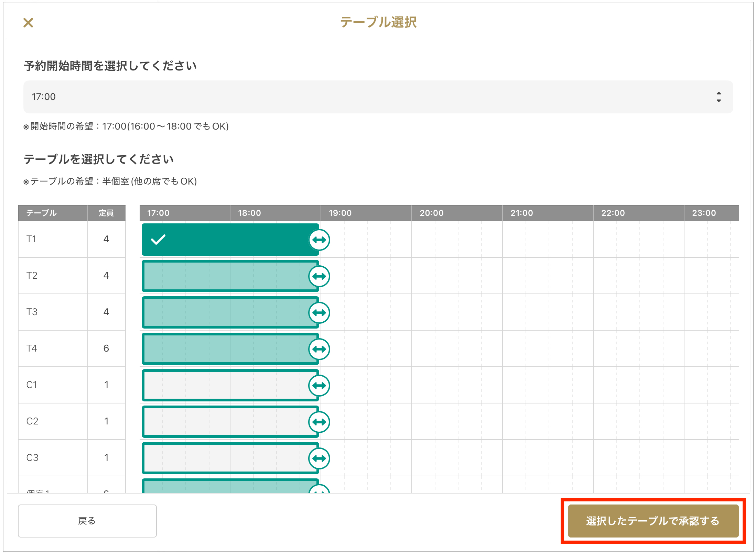This screenshot has height=554, width=756.
Task: Click the 戻る back button
Action: (87, 521)
